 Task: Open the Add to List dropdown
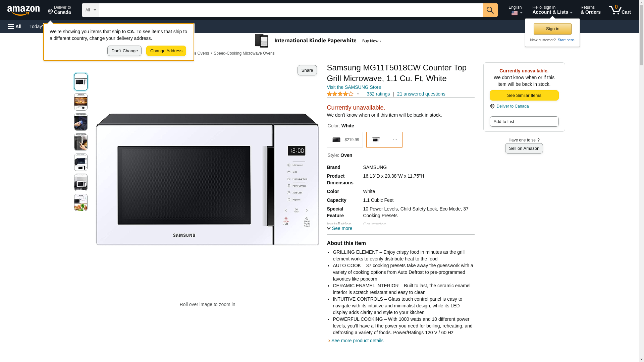click(x=524, y=121)
